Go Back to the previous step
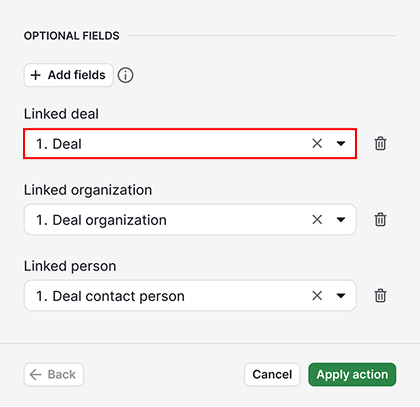The width and height of the screenshot is (420, 407). point(54,375)
